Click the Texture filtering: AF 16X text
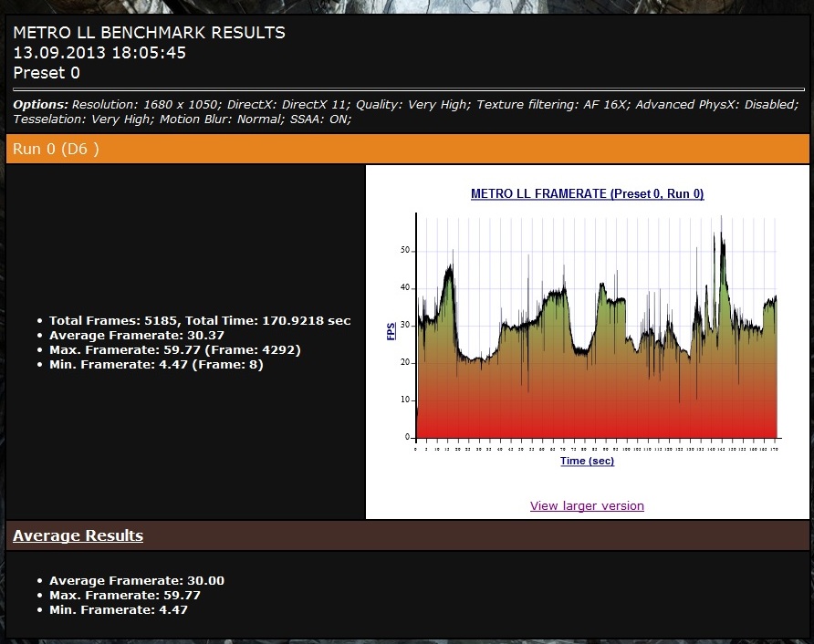This screenshot has width=814, height=644. click(552, 104)
